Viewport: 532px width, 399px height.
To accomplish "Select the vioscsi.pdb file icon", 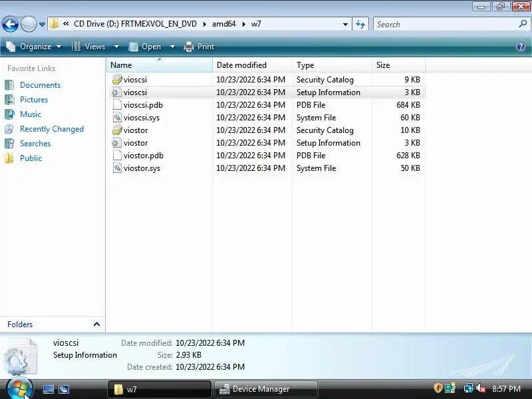I will (117, 105).
